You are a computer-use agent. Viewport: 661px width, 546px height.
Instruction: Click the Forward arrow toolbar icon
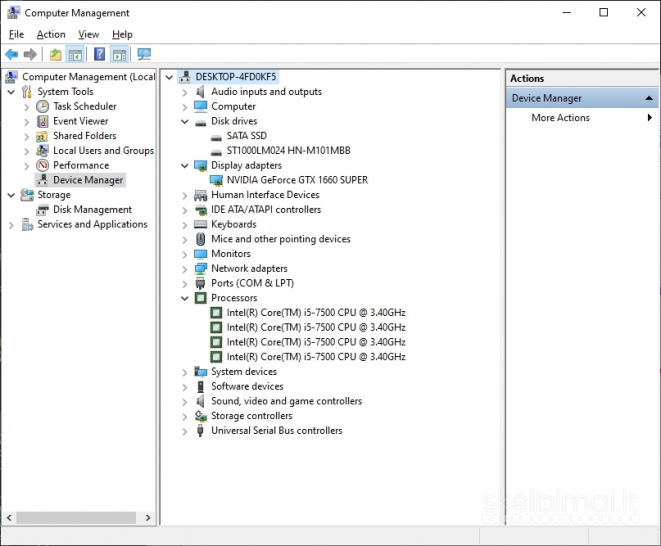[30, 54]
